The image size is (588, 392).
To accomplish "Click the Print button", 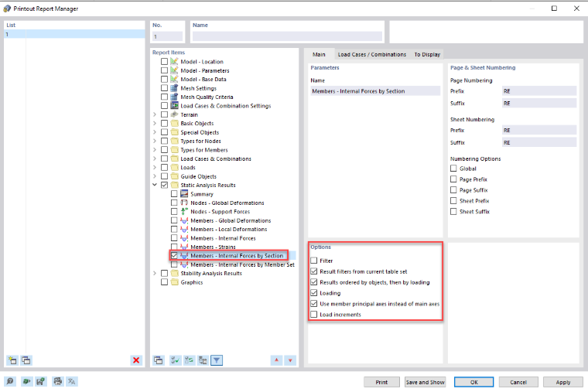I will click(381, 382).
